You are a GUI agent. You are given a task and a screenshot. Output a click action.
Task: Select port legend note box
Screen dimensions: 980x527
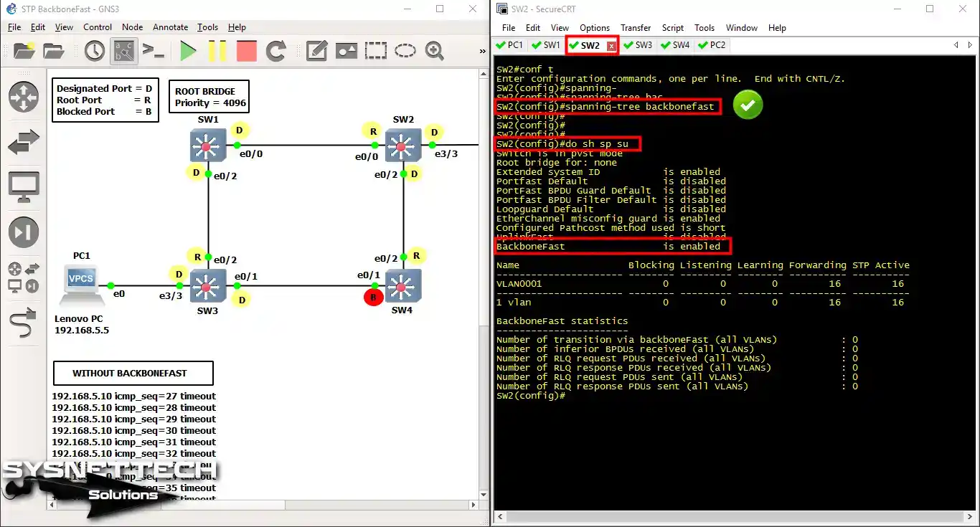105,100
